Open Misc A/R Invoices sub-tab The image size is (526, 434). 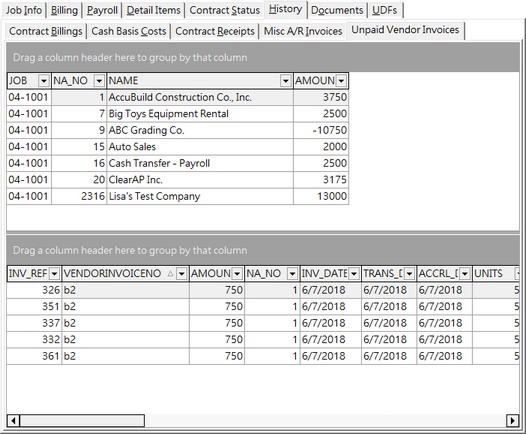tap(303, 31)
